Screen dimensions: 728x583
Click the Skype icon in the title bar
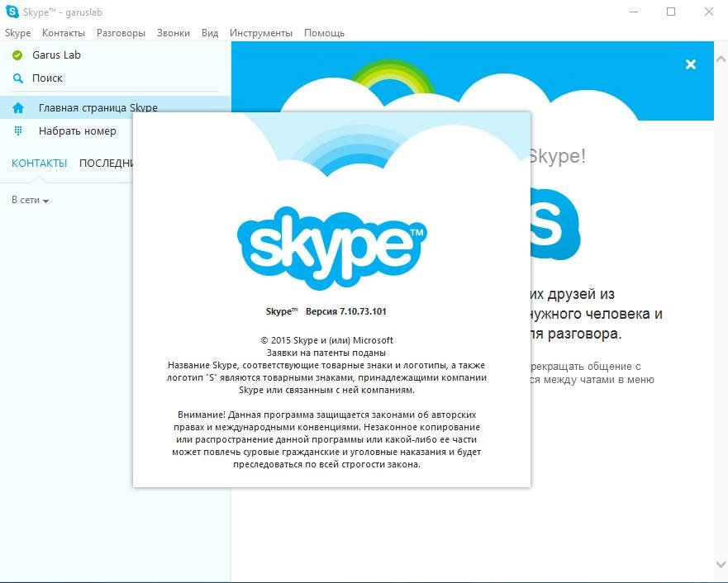tap(12, 12)
